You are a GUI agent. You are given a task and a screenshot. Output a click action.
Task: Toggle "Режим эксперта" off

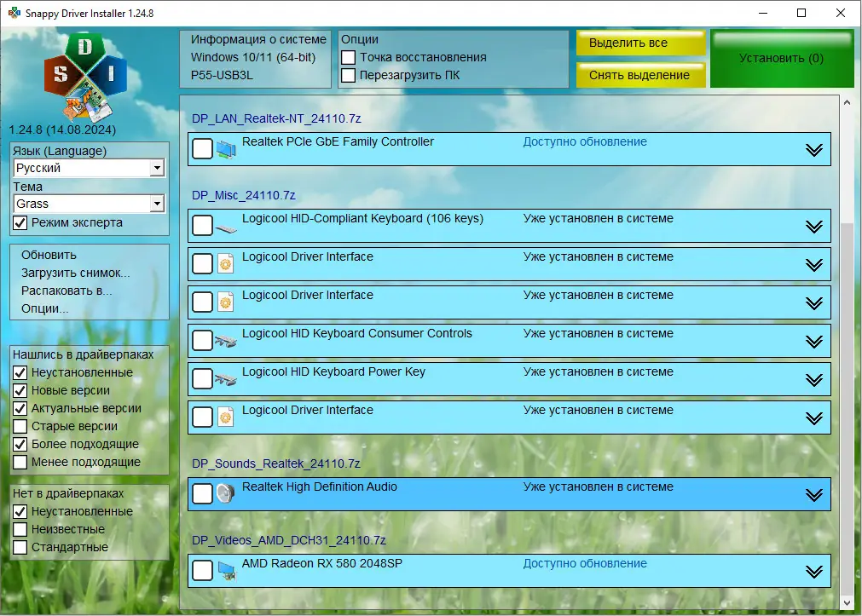click(21, 222)
